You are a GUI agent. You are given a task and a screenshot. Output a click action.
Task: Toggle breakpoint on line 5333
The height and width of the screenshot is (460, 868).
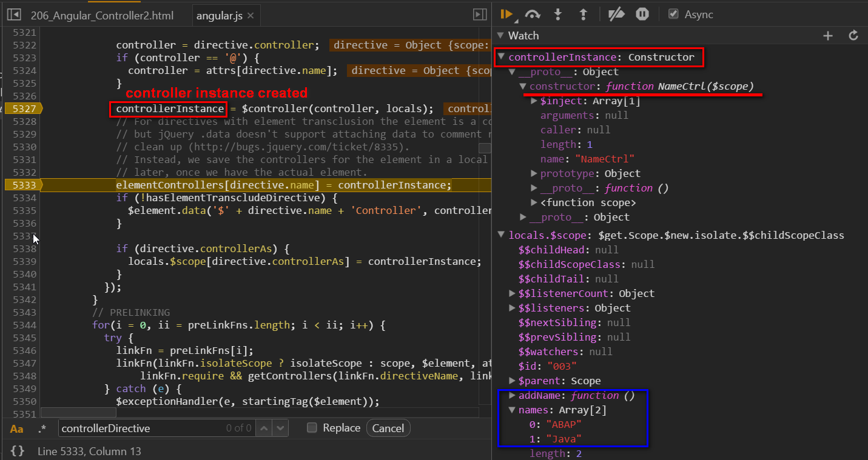(x=24, y=185)
